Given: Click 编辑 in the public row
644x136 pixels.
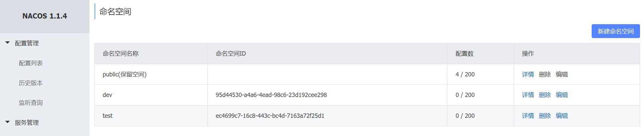Looking at the screenshot, I should [562, 74].
